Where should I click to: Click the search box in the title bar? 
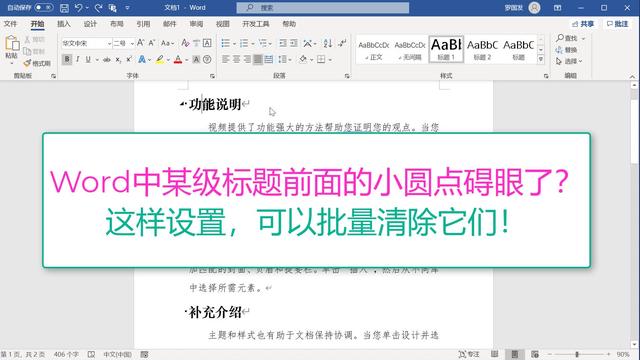[x=323, y=8]
